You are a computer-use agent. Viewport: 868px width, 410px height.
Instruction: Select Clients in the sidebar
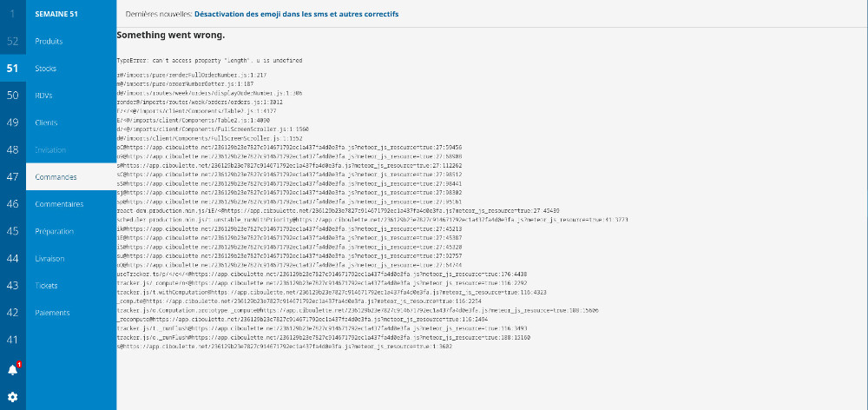tap(47, 122)
